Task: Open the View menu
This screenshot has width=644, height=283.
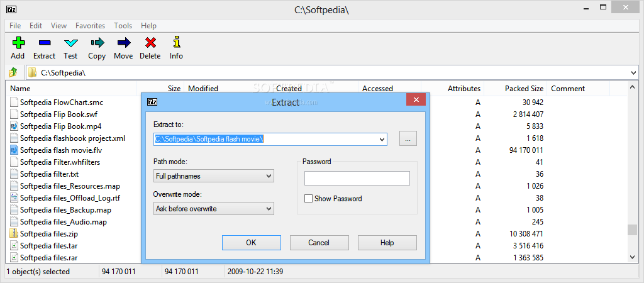Action: tap(58, 25)
